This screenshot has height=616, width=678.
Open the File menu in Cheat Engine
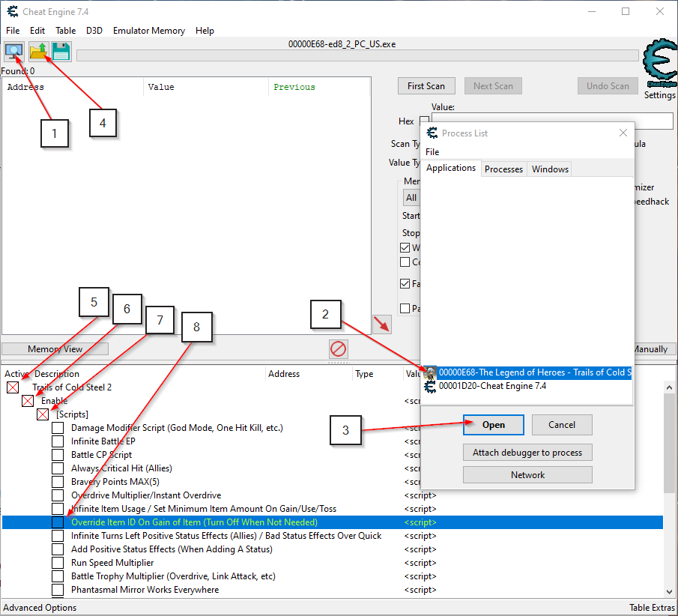tap(13, 31)
